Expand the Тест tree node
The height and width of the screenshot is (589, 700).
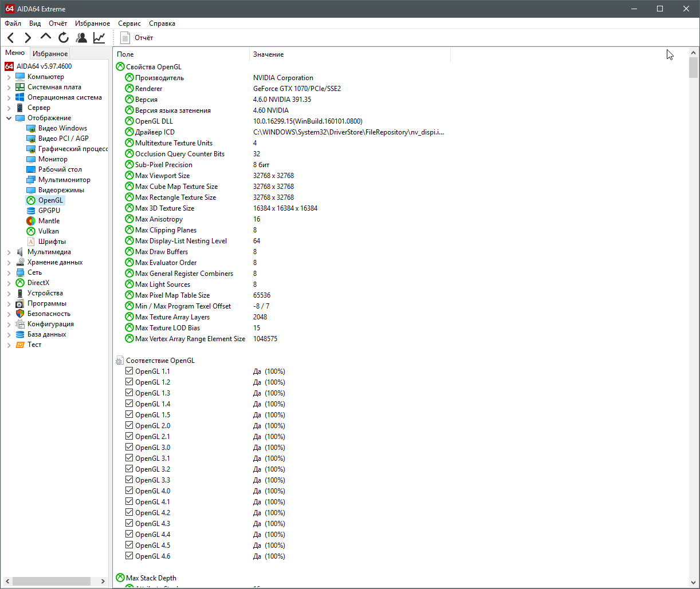(x=9, y=345)
